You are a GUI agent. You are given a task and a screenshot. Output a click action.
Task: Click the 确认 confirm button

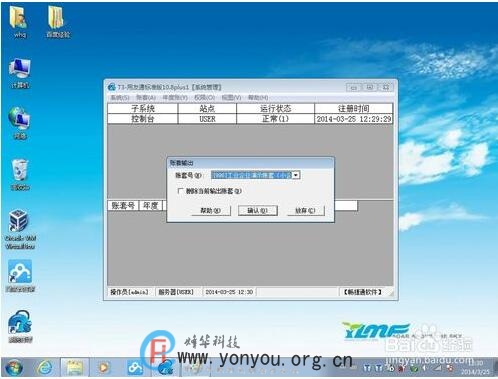tap(258, 211)
